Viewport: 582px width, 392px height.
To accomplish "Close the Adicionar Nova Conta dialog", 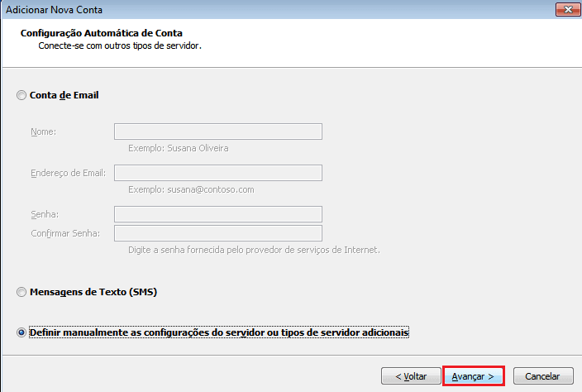I will coord(565,9).
